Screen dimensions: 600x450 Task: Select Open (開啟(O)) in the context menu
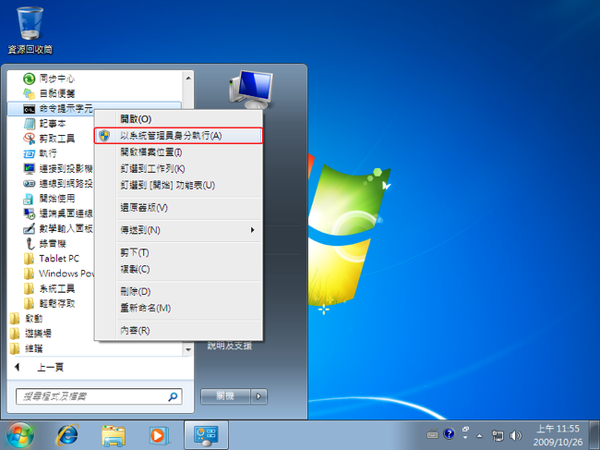[x=178, y=119]
